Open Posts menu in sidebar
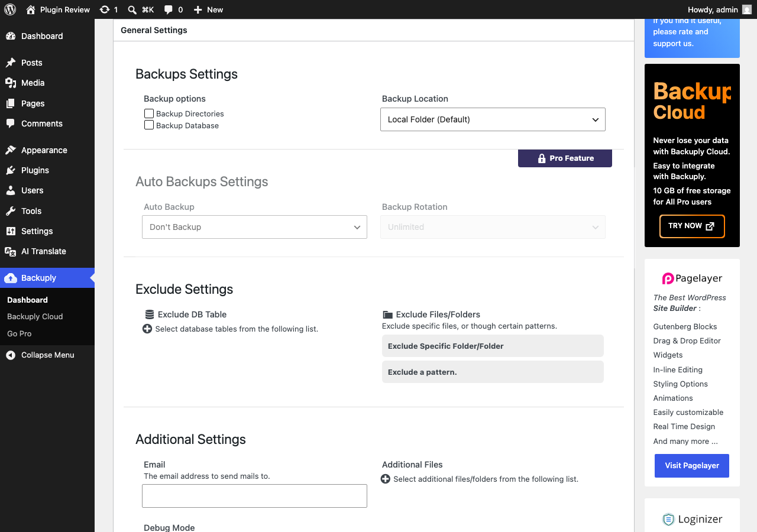Viewport: 757px width, 532px height. point(47,63)
